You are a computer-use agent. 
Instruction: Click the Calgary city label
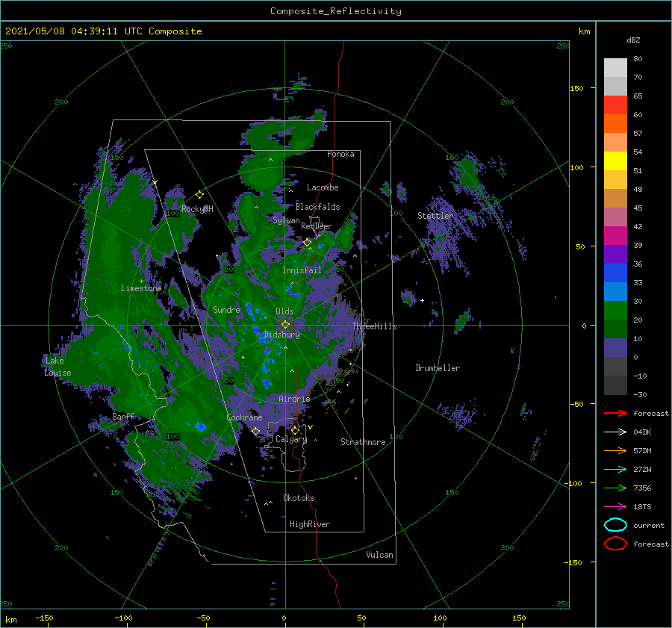[291, 439]
